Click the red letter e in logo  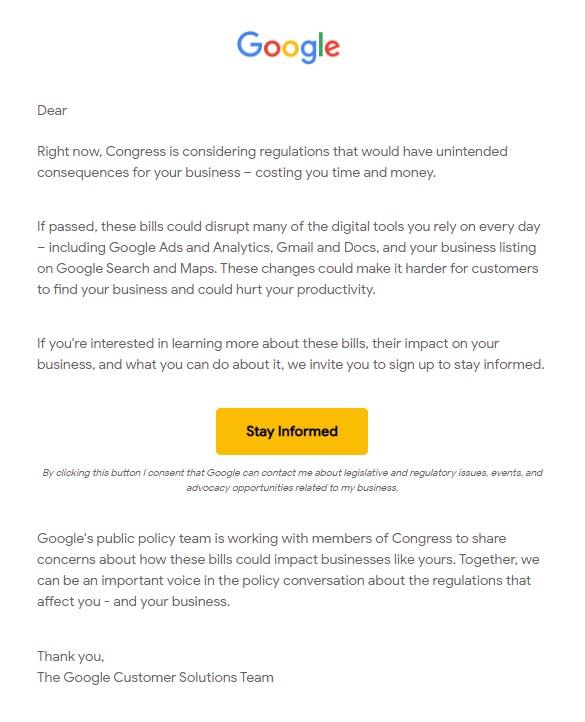point(332,48)
